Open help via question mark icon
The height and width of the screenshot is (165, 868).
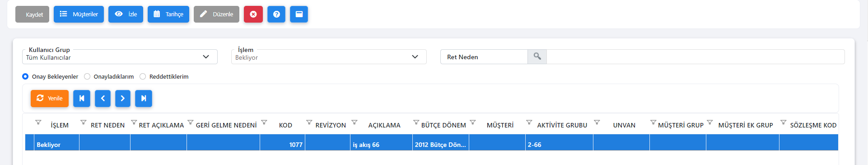coord(276,14)
